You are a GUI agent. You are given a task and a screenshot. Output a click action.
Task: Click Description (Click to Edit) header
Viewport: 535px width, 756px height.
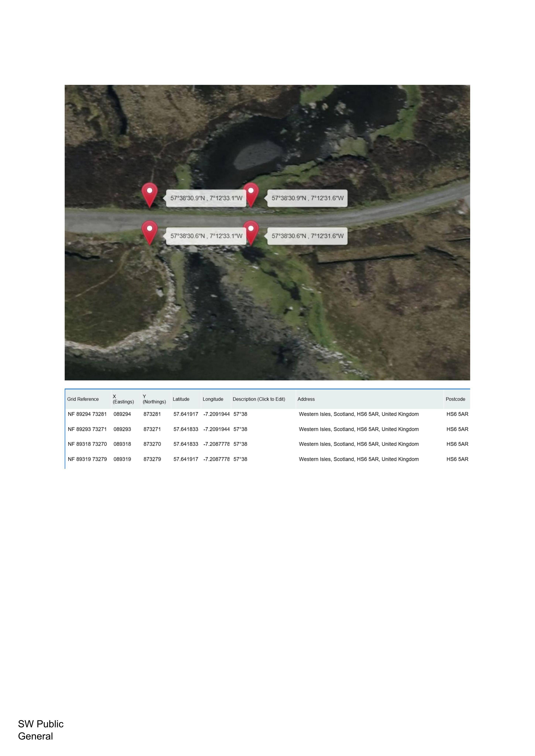(259, 399)
